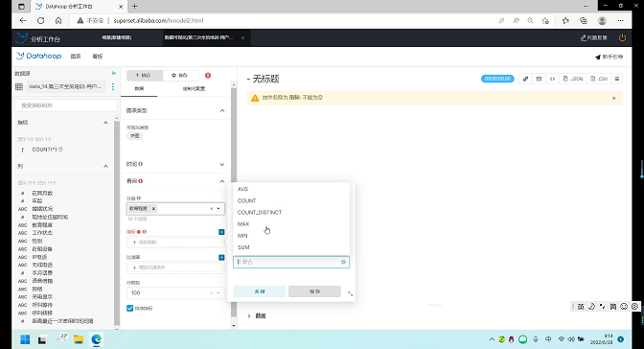Switch to the customize tab
Screen dimensions: 644x349
(194, 88)
